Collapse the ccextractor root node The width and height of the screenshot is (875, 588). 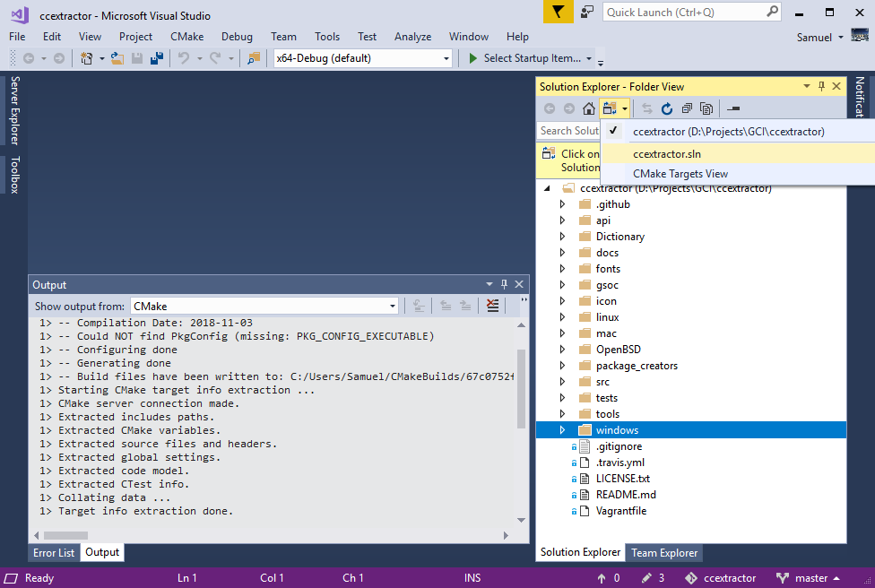tap(548, 188)
